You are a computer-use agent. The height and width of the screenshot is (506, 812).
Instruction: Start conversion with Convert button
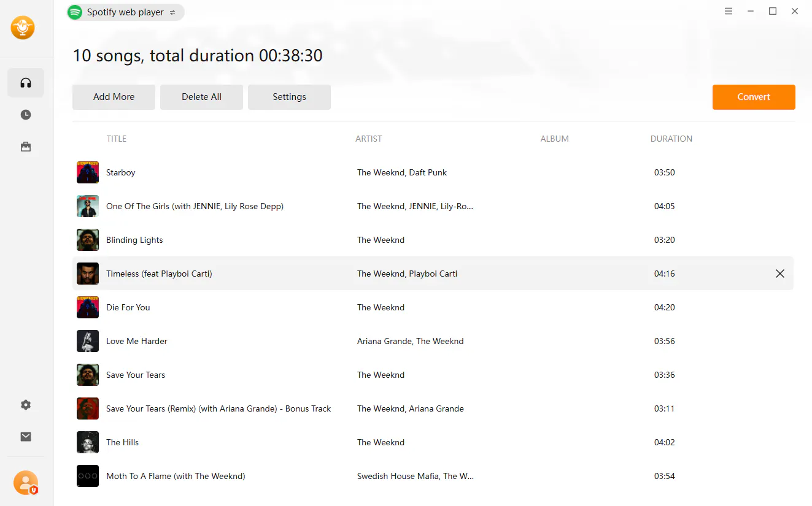click(x=754, y=97)
